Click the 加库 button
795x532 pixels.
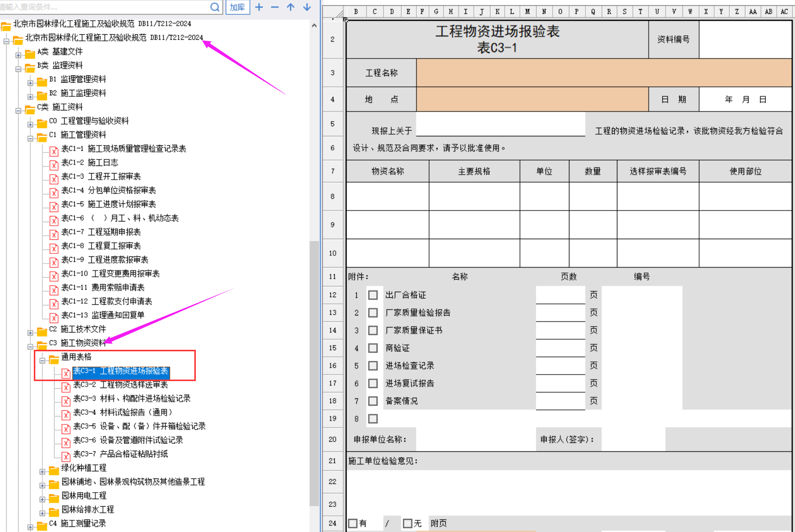pos(237,7)
